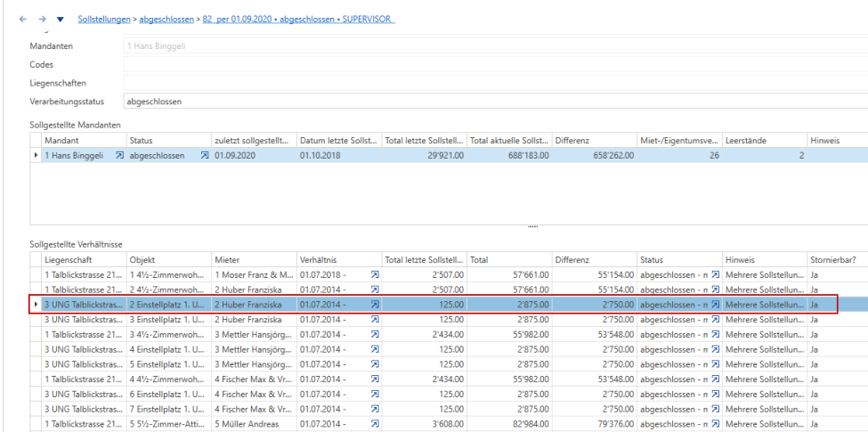Image resolution: width=868 pixels, height=432 pixels.
Task: Click the 01.10.2018 date cell
Action: 339,156
